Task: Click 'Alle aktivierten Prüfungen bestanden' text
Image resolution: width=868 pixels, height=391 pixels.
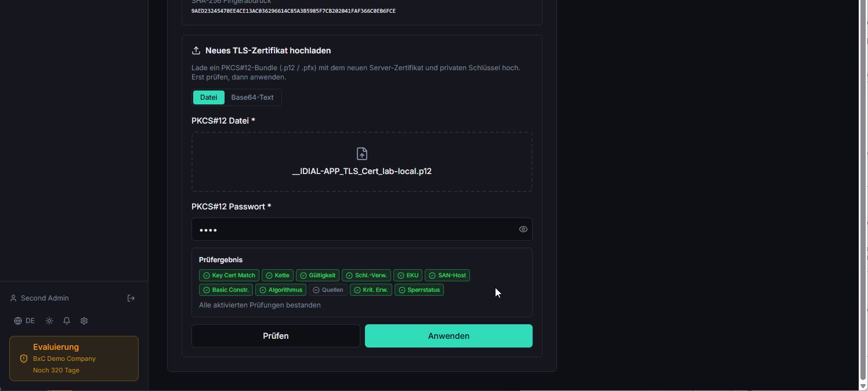Action: [260, 305]
